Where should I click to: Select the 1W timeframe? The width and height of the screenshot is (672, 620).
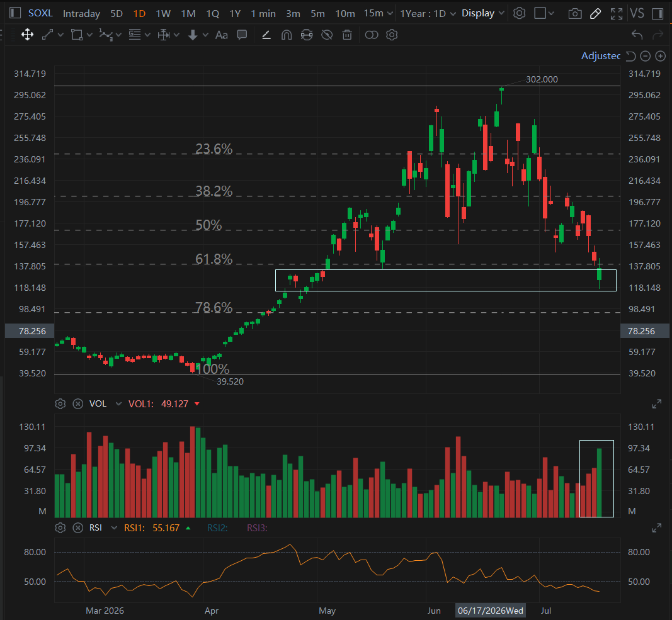pos(163,14)
